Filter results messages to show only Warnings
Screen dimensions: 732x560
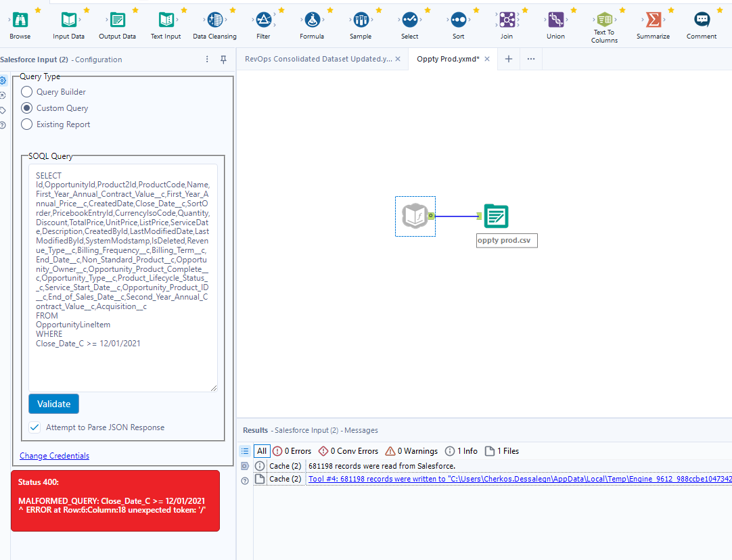click(x=411, y=451)
